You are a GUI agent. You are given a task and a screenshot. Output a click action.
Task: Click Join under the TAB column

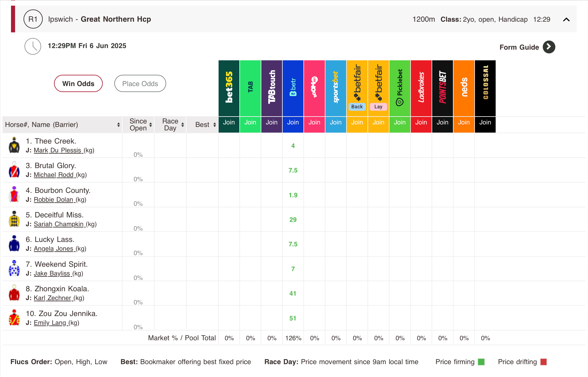250,123
